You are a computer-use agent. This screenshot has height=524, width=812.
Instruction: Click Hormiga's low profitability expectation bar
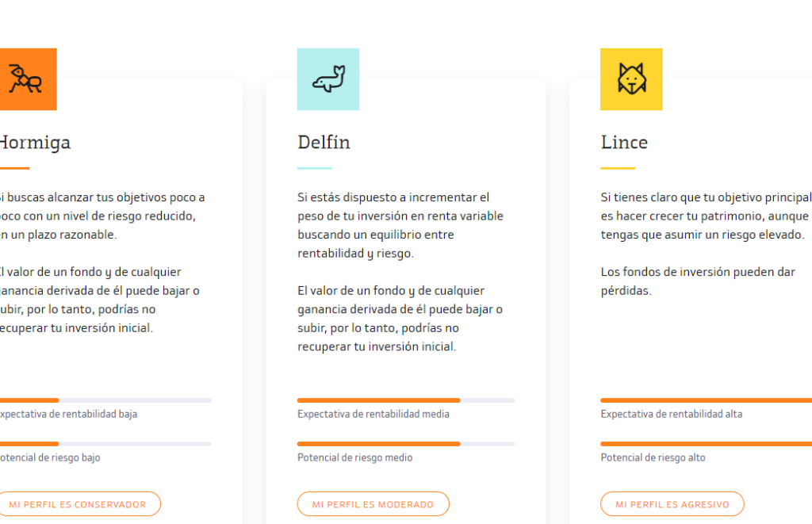pos(105,400)
